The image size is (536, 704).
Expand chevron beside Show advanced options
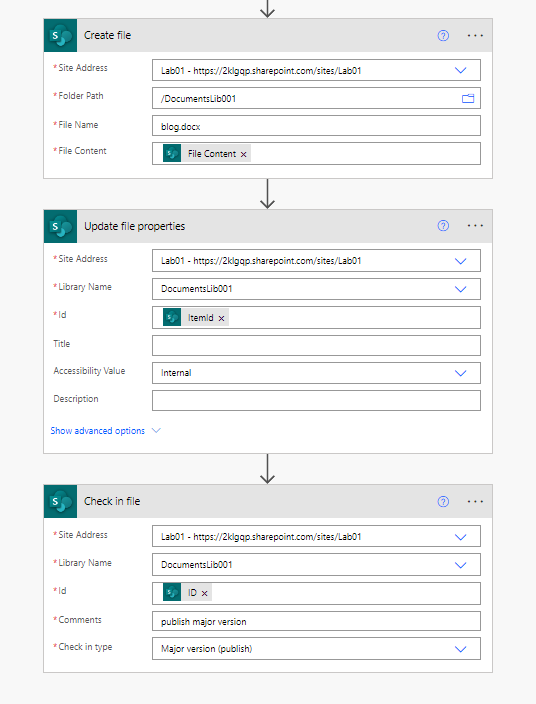(x=156, y=431)
